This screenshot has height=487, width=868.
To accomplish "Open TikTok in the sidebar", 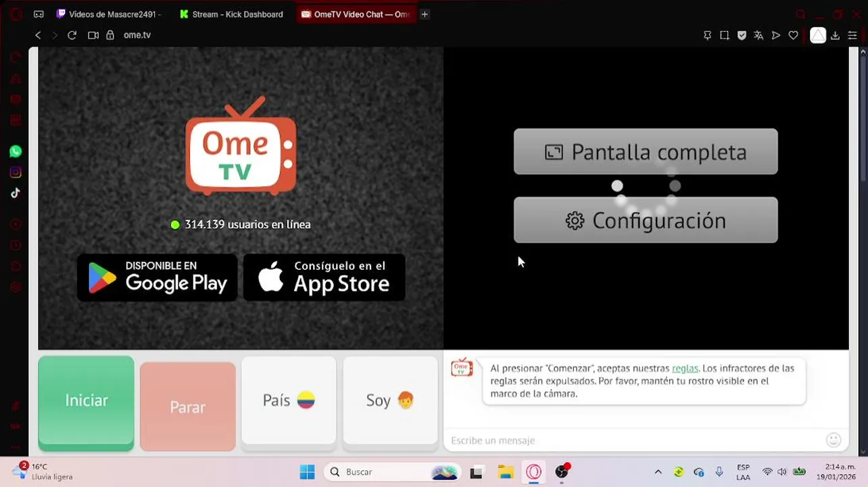I will click(16, 193).
